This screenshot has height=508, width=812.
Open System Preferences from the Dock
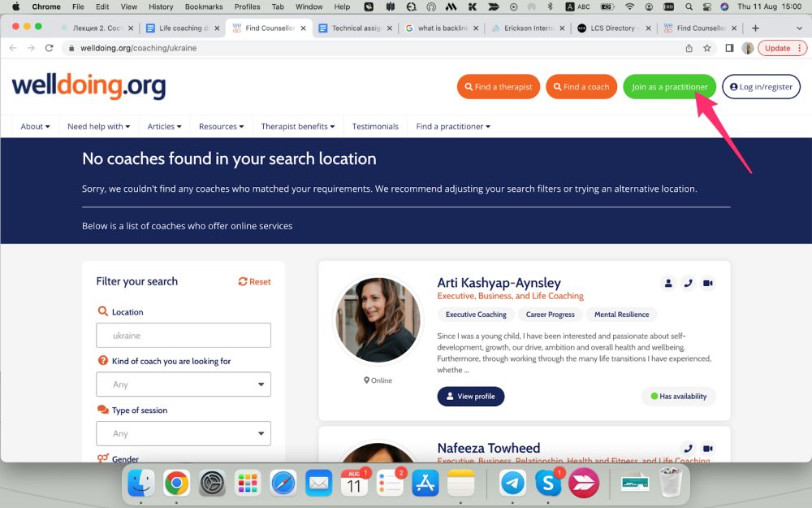[212, 484]
